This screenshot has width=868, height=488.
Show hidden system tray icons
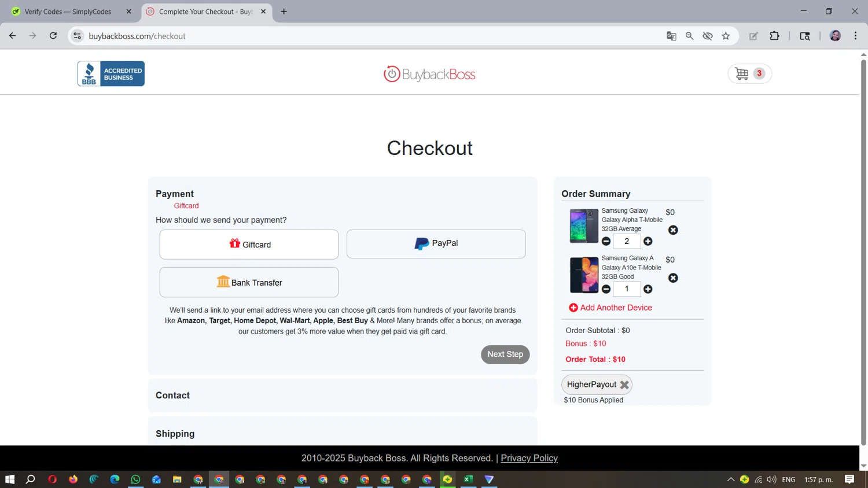click(731, 479)
